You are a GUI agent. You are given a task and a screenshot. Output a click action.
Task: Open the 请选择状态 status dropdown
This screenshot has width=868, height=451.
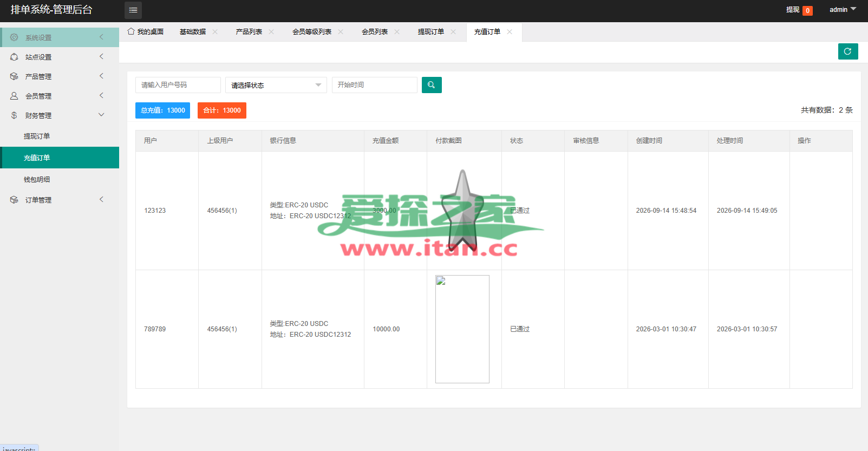[x=276, y=85]
